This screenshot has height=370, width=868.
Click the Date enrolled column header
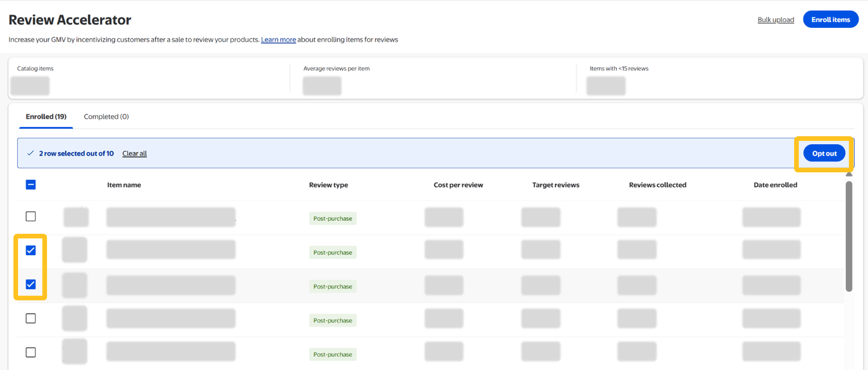coord(775,185)
